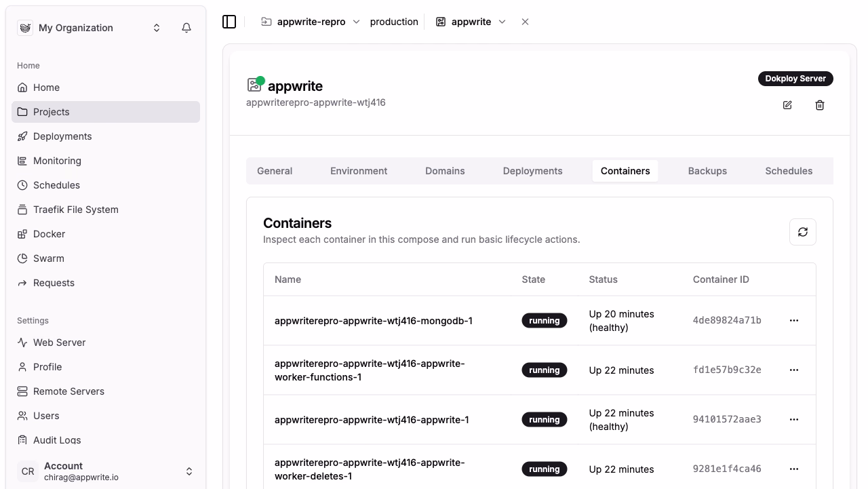Image resolution: width=868 pixels, height=489 pixels.
Task: Click container ID 94101572aae3
Action: 727,420
